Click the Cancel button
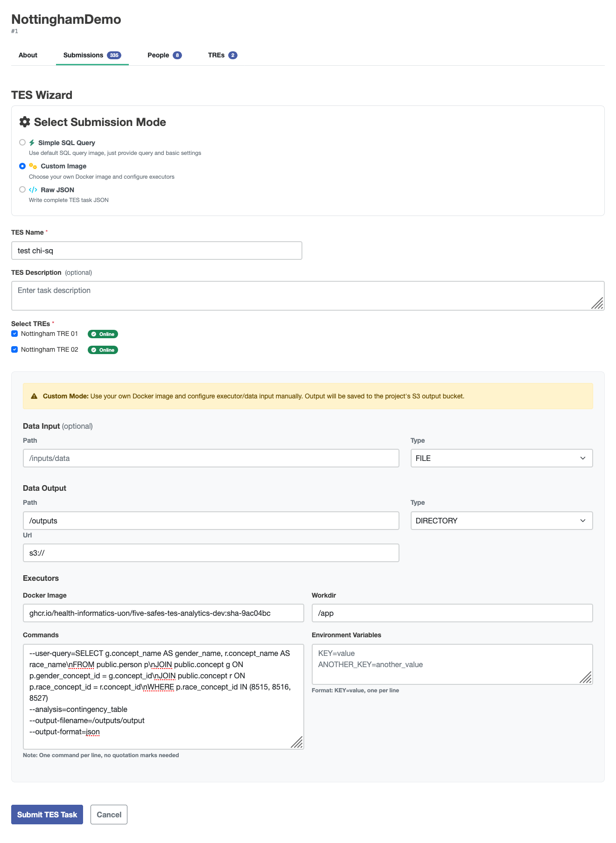The height and width of the screenshot is (843, 616). click(109, 815)
